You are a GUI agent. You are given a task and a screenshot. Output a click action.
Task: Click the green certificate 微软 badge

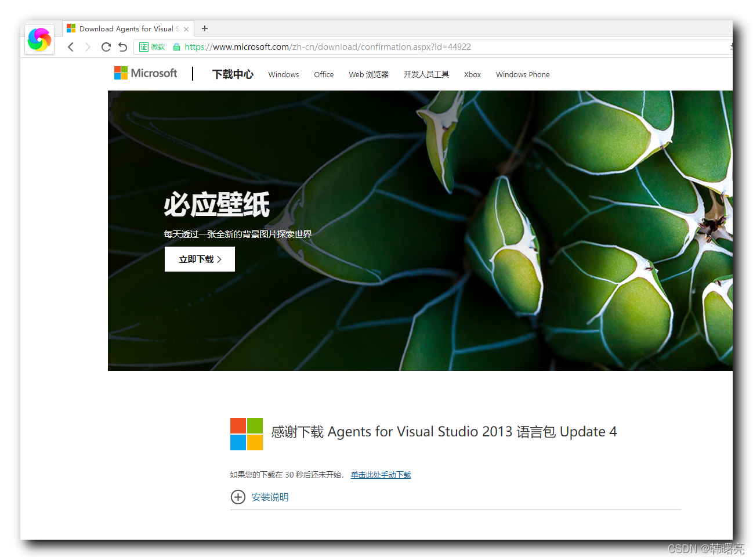(x=152, y=47)
